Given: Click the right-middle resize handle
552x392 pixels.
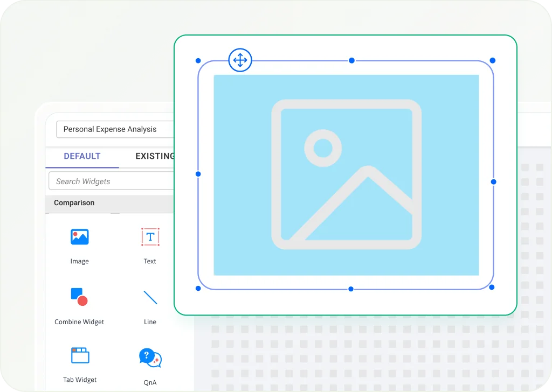Looking at the screenshot, I should [x=493, y=182].
